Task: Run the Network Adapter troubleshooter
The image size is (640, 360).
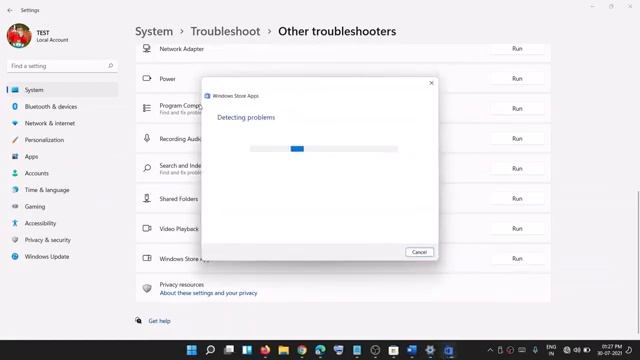Action: 517,49
